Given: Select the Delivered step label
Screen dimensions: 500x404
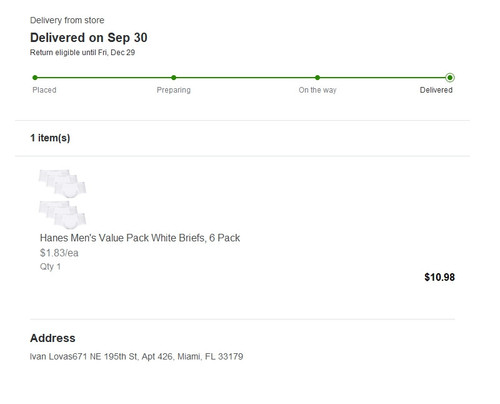Looking at the screenshot, I should point(436,90).
